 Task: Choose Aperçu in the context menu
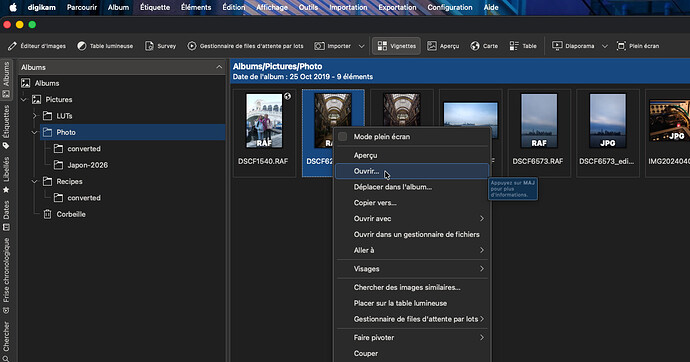[413, 155]
